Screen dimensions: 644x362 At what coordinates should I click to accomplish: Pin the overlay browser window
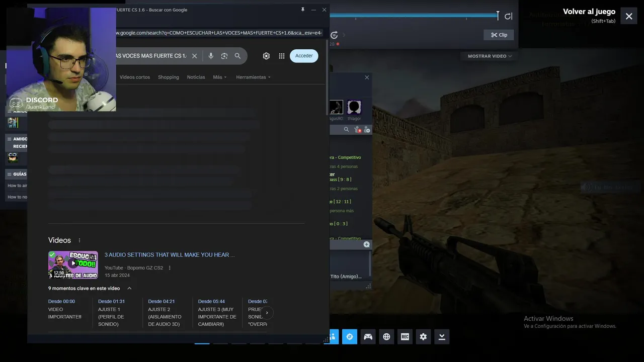(303, 10)
